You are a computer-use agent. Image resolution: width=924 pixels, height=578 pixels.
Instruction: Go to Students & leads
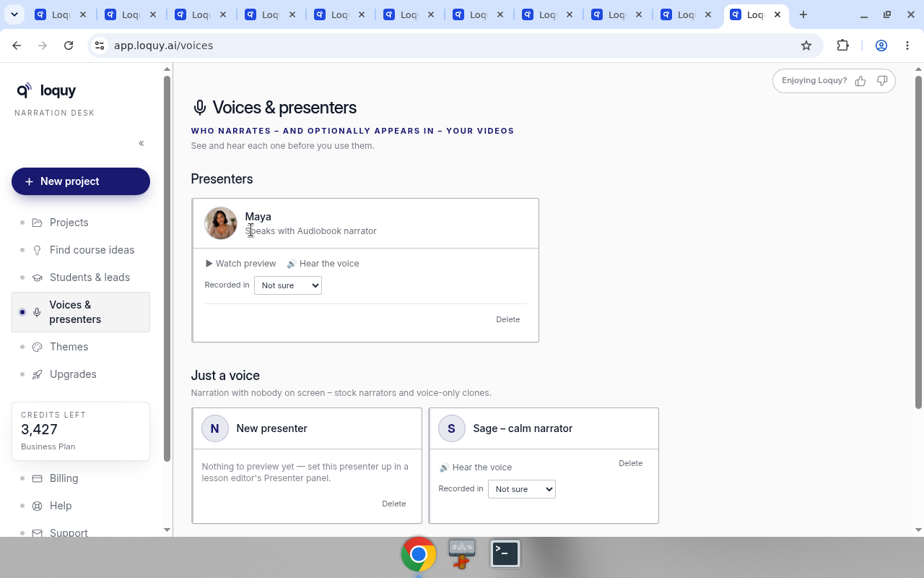[81, 277]
